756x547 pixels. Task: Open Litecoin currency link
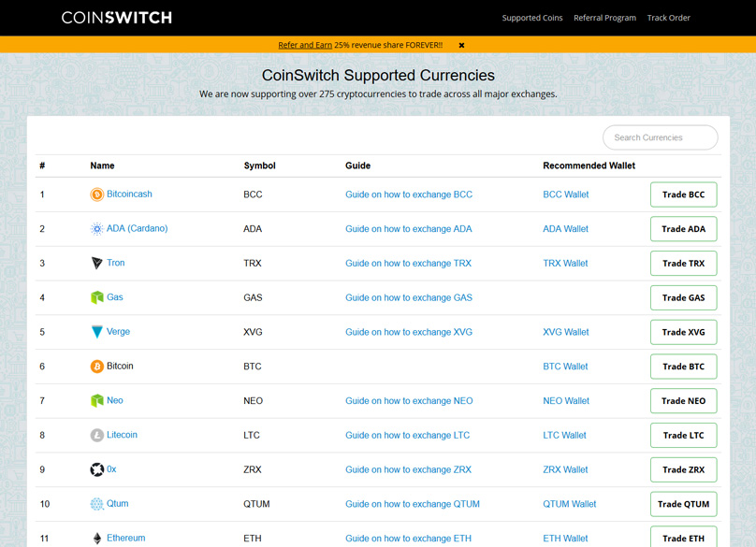(122, 435)
